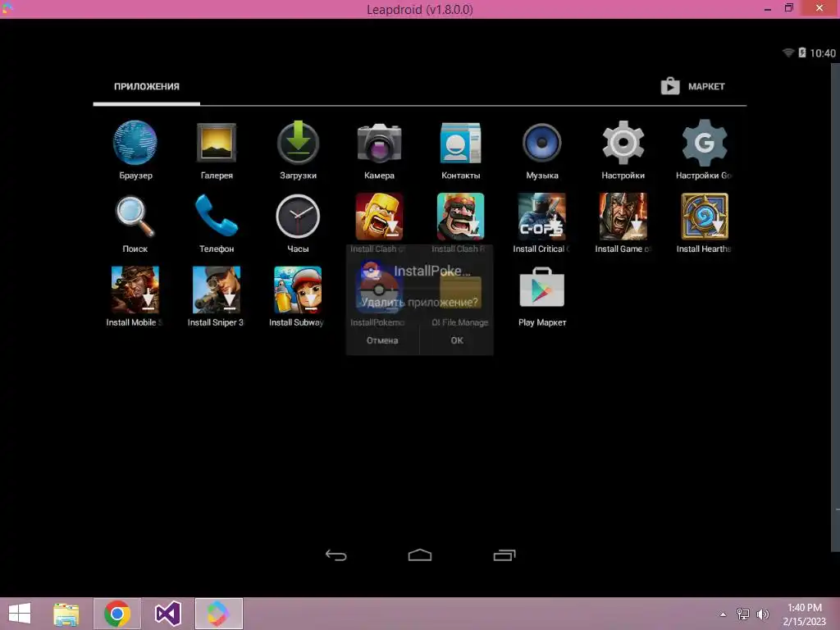840x630 pixels.
Task: Click the volume speaker tray icon
Action: coord(762,614)
